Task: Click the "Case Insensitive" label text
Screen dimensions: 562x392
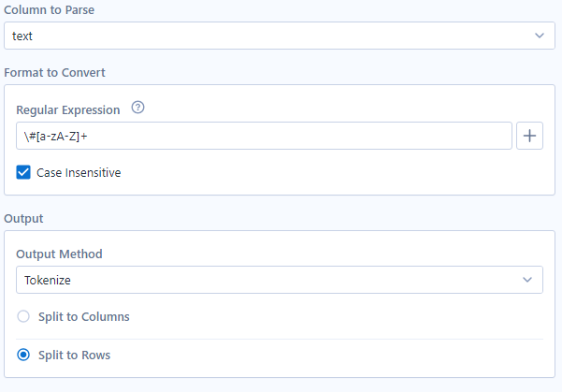Action: (79, 172)
